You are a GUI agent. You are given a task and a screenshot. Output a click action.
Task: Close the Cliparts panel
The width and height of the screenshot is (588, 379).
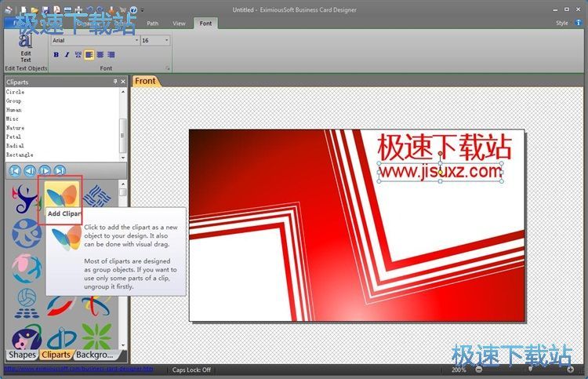(x=123, y=82)
